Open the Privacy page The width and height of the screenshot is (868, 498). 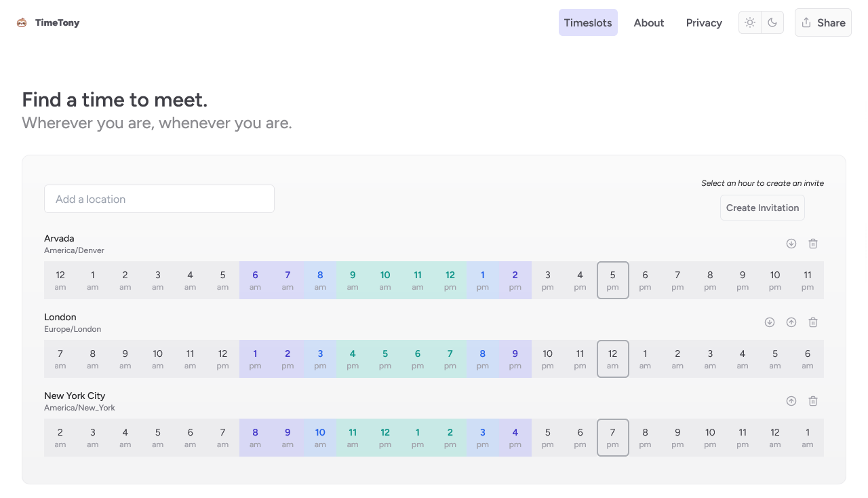click(x=703, y=22)
